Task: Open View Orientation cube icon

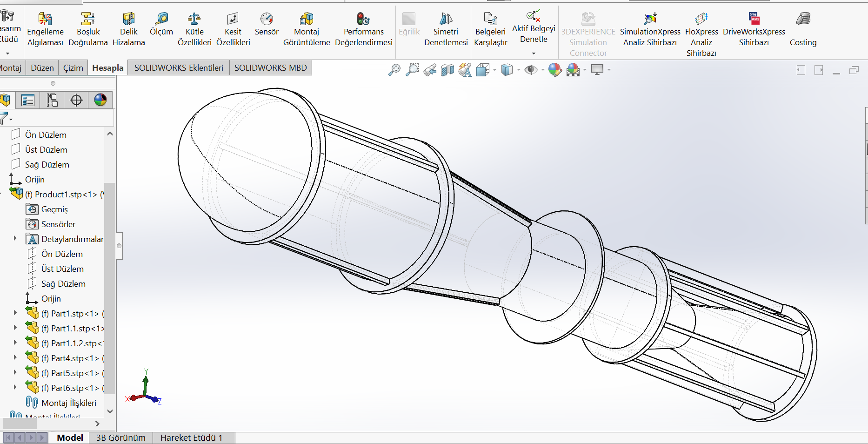Action: coord(483,70)
